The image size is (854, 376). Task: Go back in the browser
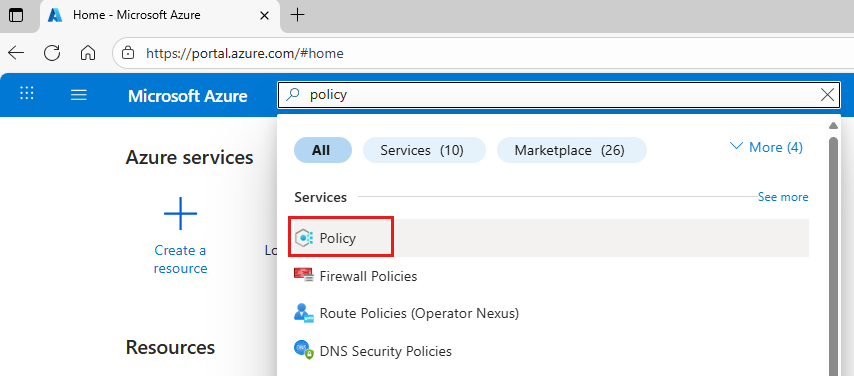(x=16, y=53)
